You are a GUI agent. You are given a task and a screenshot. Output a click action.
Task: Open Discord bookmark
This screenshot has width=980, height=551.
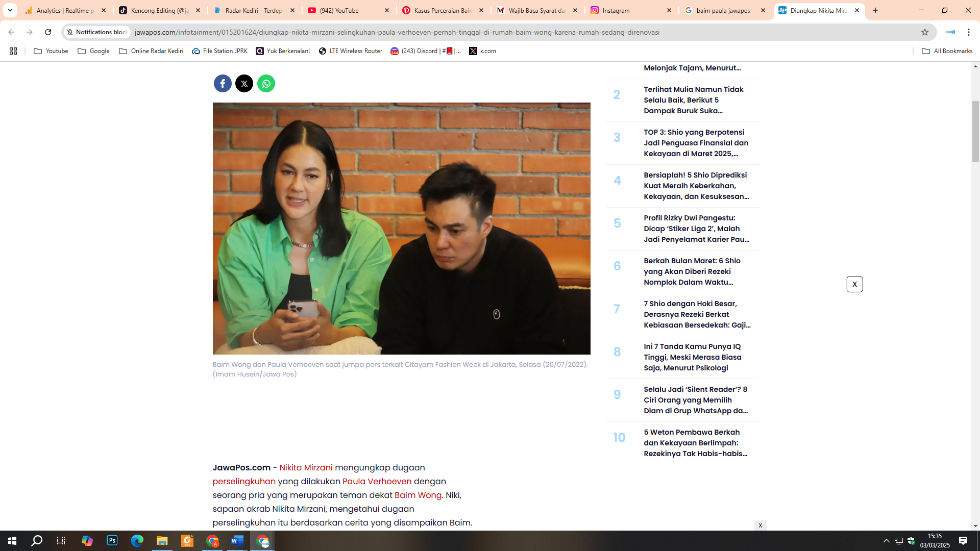426,51
